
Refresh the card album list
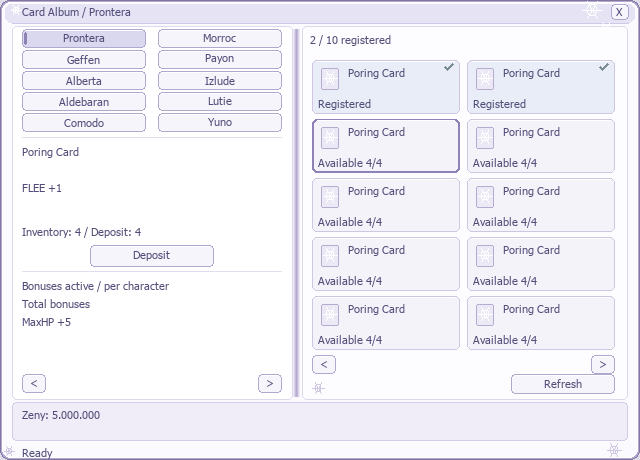point(563,384)
